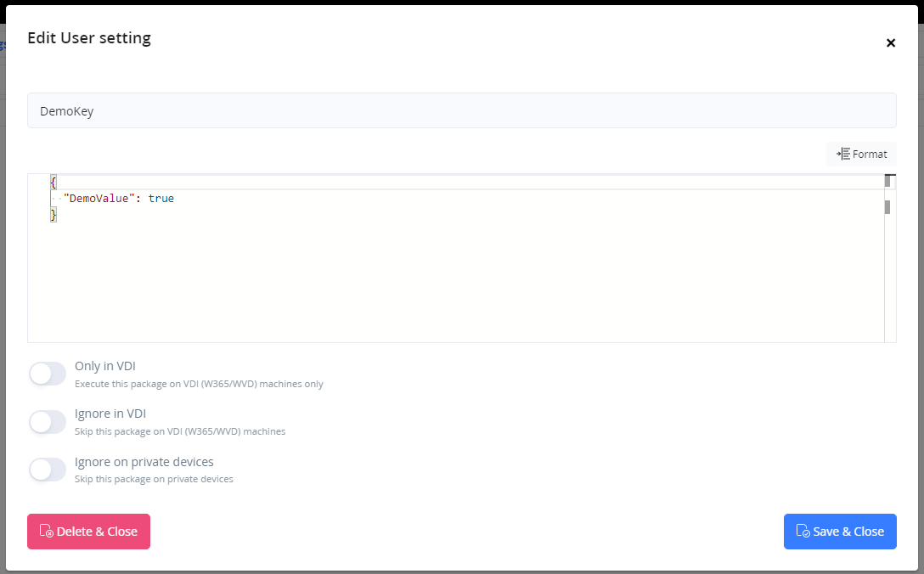Focus the DemoKey name input field

461,110
